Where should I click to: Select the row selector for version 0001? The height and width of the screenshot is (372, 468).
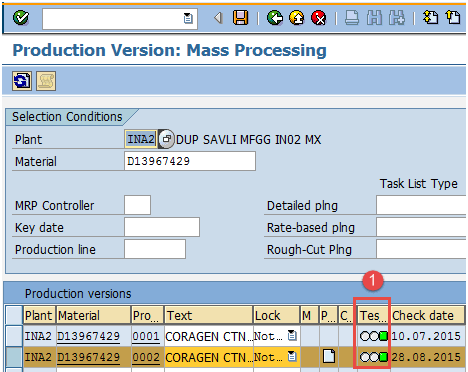click(x=14, y=336)
